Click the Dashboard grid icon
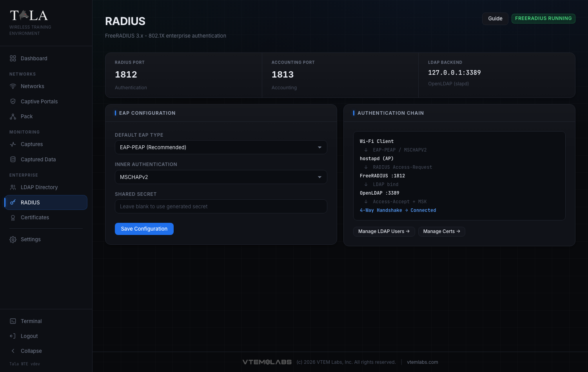 pyautogui.click(x=13, y=58)
